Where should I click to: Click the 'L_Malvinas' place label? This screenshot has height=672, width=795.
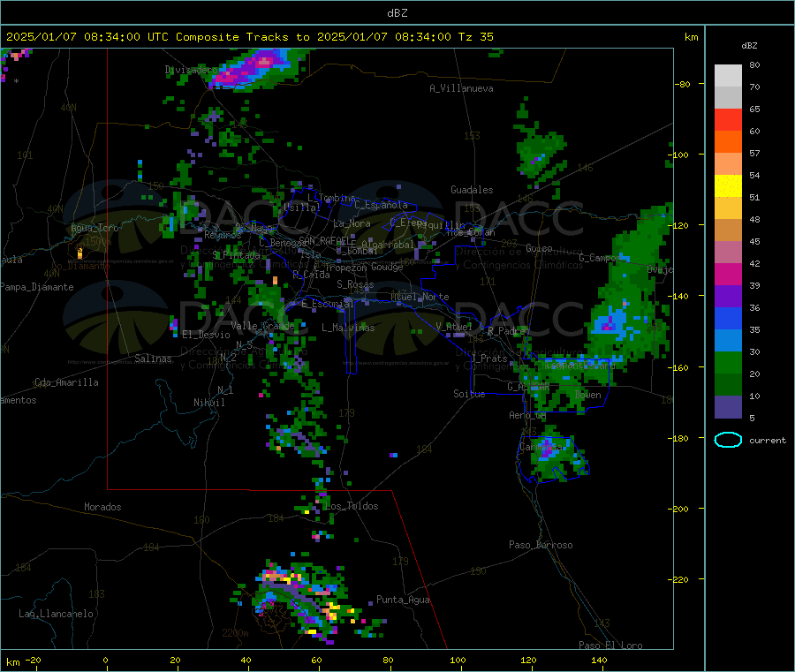(348, 328)
